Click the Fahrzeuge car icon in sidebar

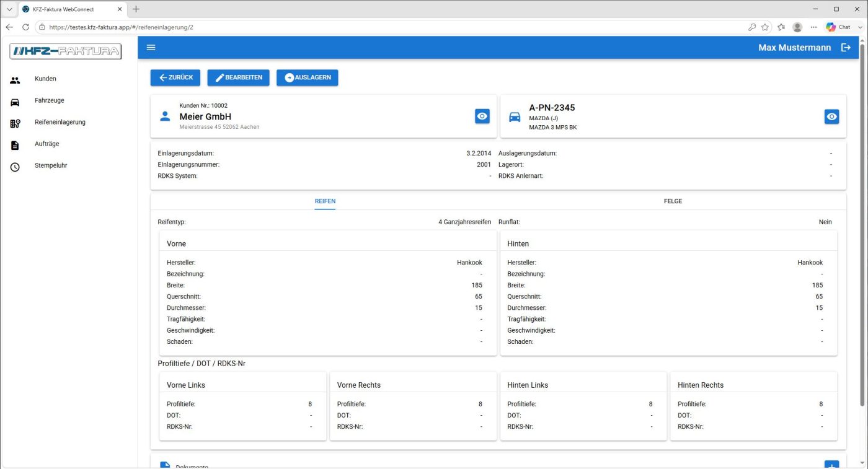15,102
